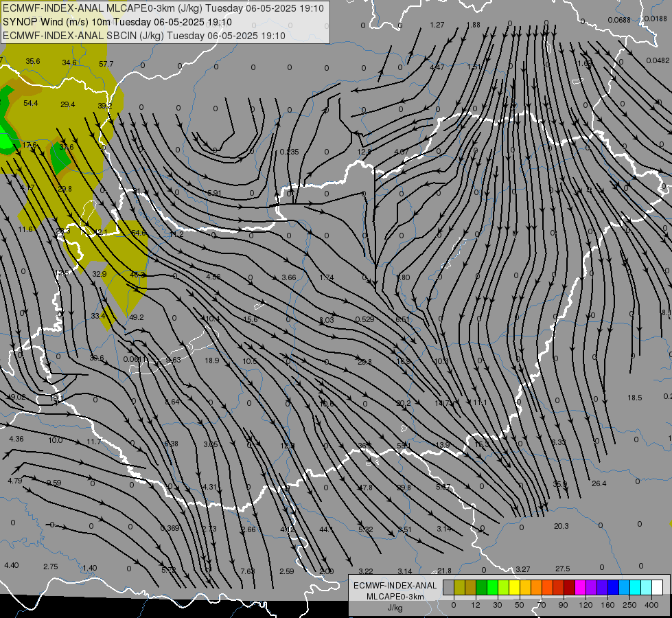Click the map value 4.47

(437, 67)
